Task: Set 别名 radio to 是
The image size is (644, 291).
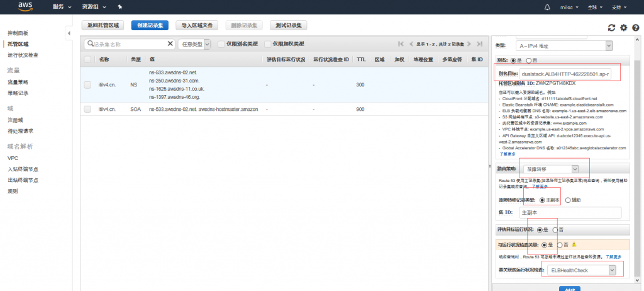Action: [x=513, y=60]
